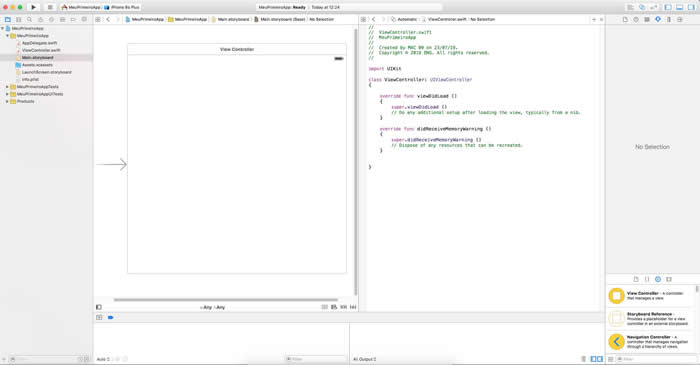This screenshot has width=700, height=365.
Task: Choose MeuPrimeiroApp scheme in toolbar
Action: [81, 7]
